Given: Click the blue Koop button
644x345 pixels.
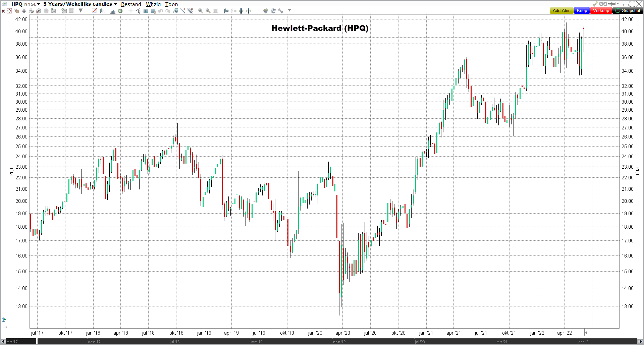Looking at the screenshot, I should [582, 11].
